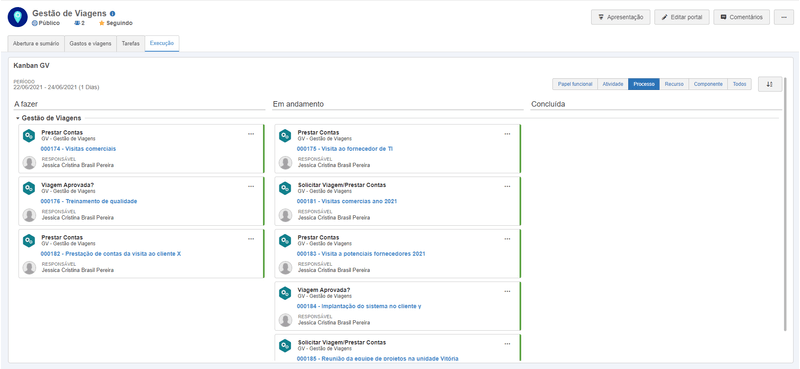800x369 pixels.
Task: Open the options menu of card 000175
Action: click(507, 134)
